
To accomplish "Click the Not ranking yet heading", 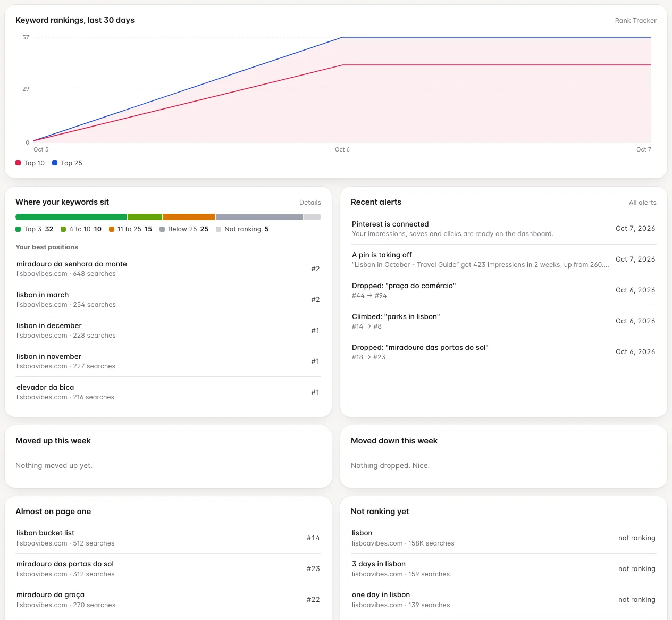I will (x=380, y=512).
